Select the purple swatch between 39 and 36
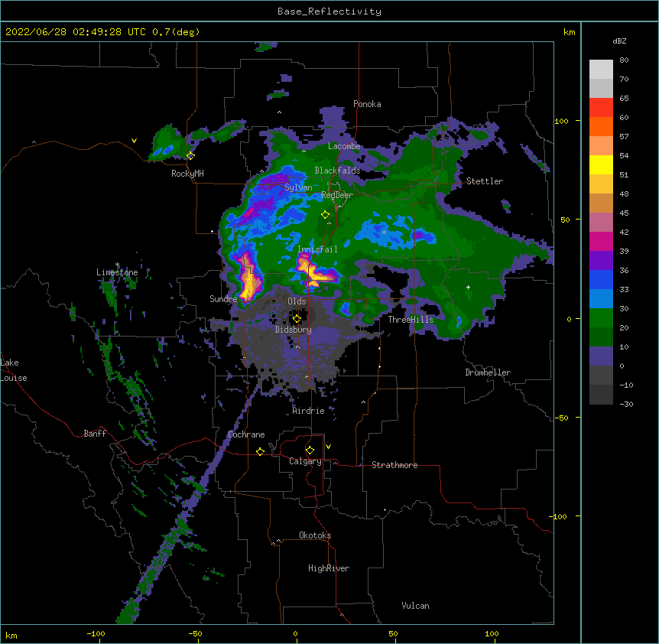Viewport: 659px width, 644px height. 601,261
